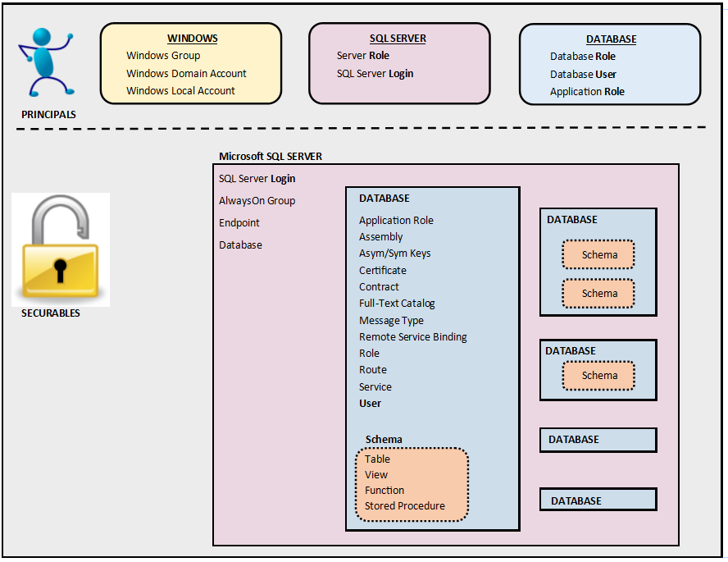Screen dimensions: 728x562
Task: Click the bold Schema heading above Table
Action: pos(384,440)
